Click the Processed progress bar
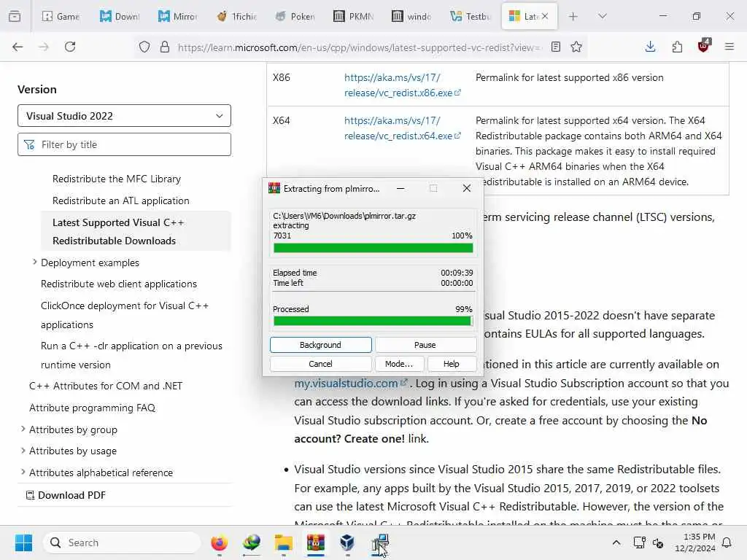Viewport: 747px width, 560px height. [373, 322]
